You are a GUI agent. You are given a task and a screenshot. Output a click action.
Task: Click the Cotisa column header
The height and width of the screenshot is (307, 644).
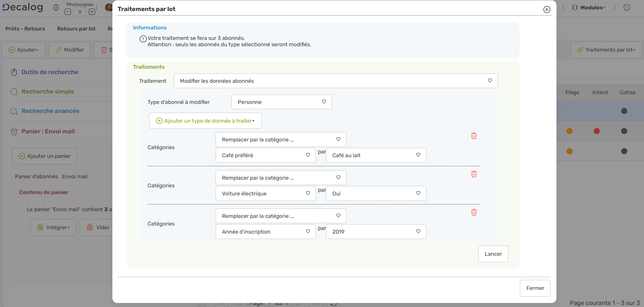627,93
